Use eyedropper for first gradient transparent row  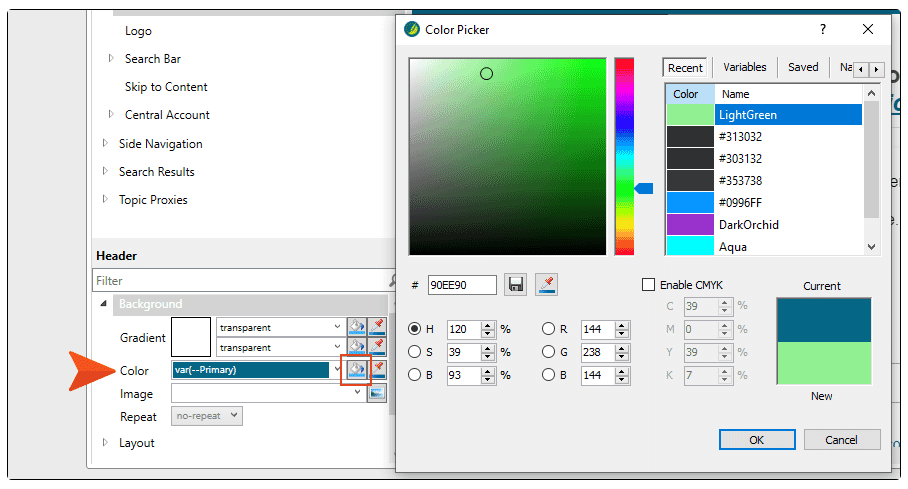tap(378, 327)
